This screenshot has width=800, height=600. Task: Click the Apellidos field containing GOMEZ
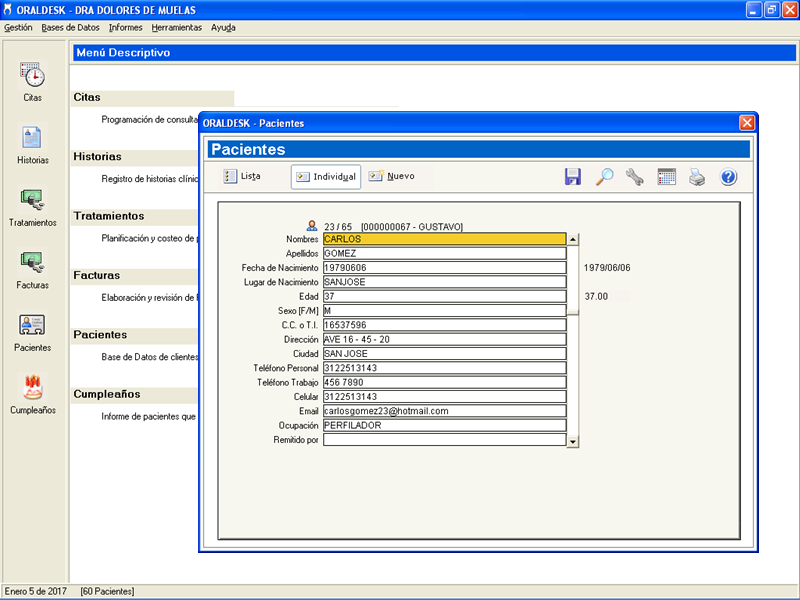pyautogui.click(x=444, y=253)
